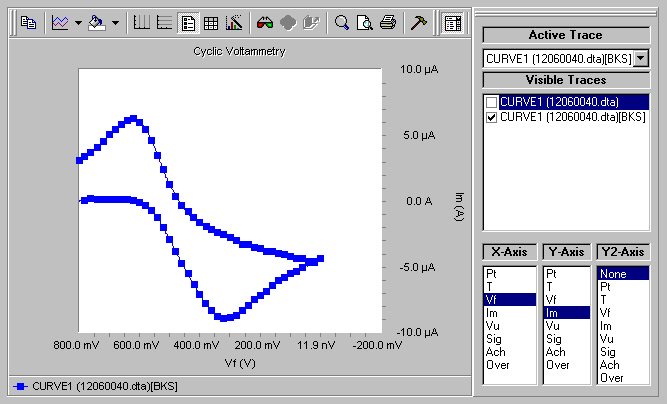Select T in the Y-Axis list
Viewport: 667px width, 404px height.
click(x=567, y=287)
